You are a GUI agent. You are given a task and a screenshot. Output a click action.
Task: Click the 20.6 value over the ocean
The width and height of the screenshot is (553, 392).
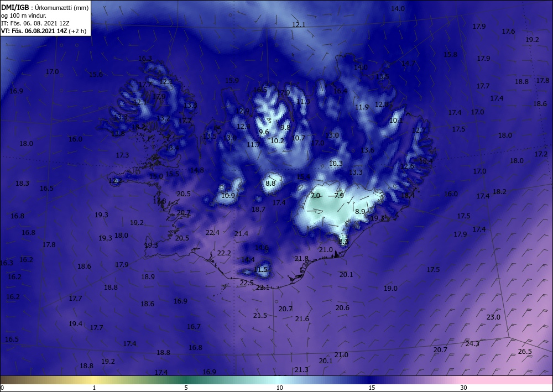tap(342, 308)
